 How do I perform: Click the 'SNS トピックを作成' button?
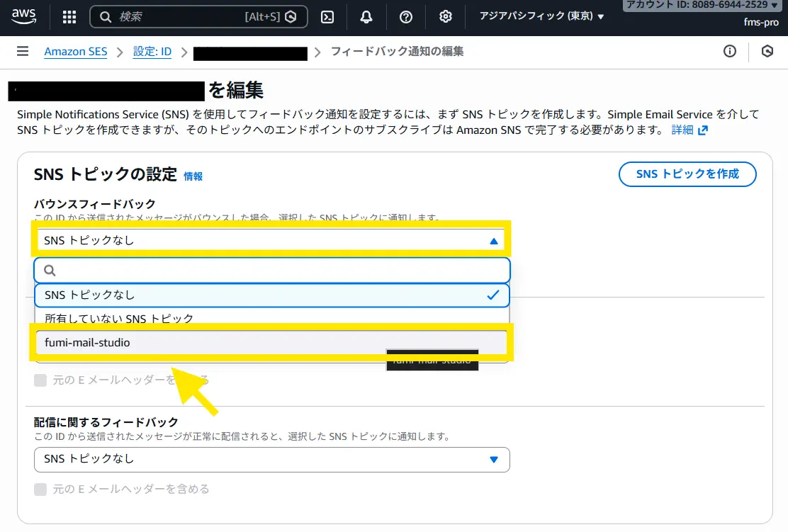(687, 174)
